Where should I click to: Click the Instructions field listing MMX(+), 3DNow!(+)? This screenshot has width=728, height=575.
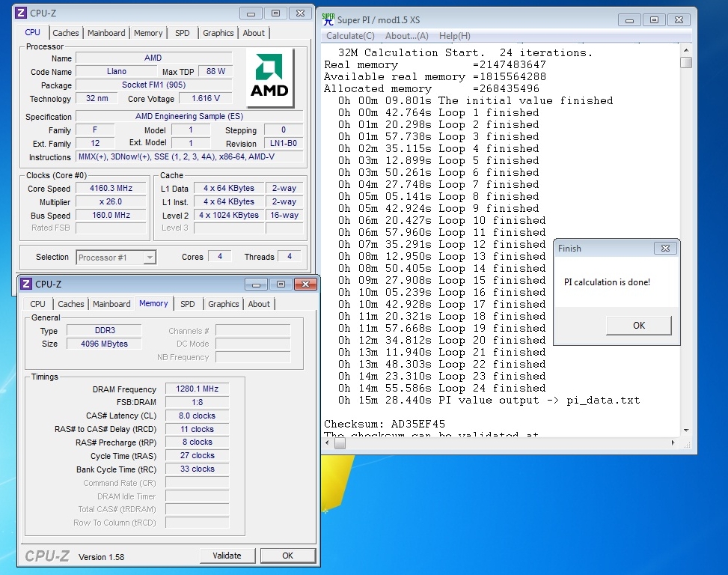189,156
